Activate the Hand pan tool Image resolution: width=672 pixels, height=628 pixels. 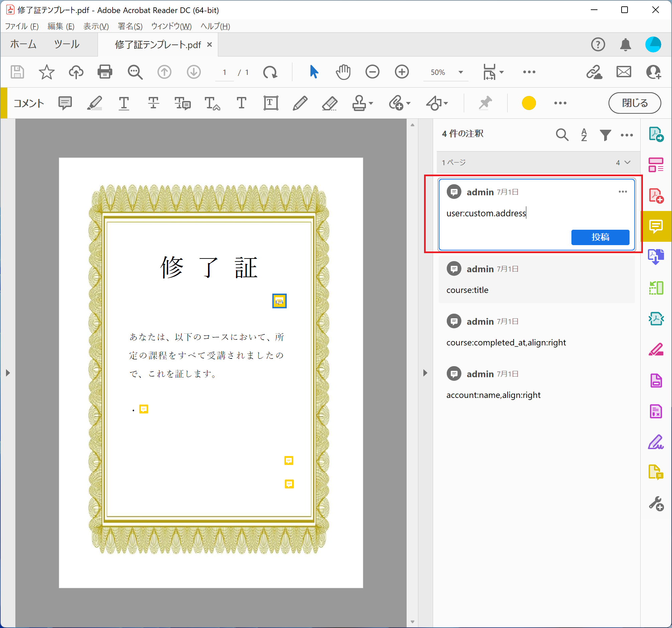(x=343, y=72)
